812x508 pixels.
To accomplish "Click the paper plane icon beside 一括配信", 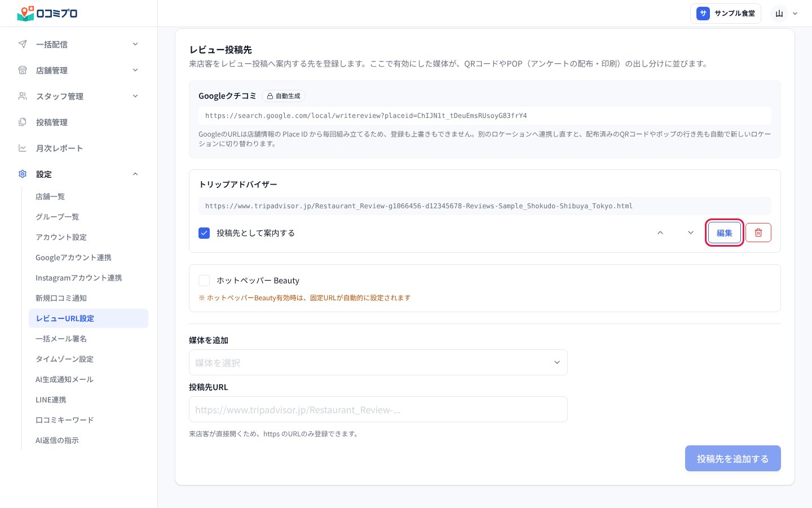I will pos(23,44).
